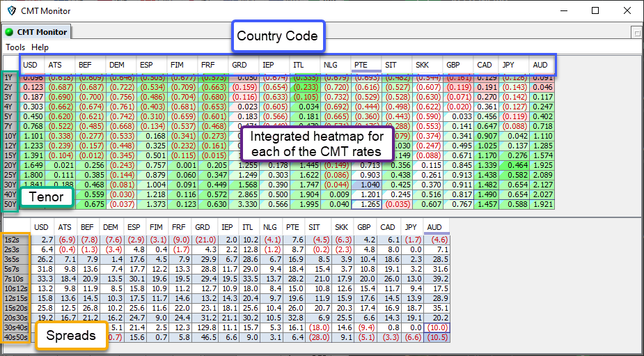This screenshot has width=644, height=356.
Task: Select the 2Y tenor row header
Action: coord(10,87)
